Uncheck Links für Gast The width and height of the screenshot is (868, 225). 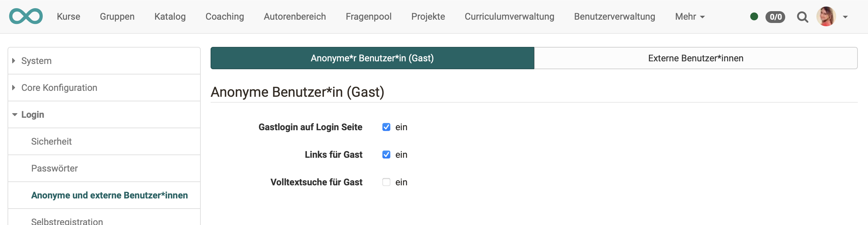click(x=386, y=154)
